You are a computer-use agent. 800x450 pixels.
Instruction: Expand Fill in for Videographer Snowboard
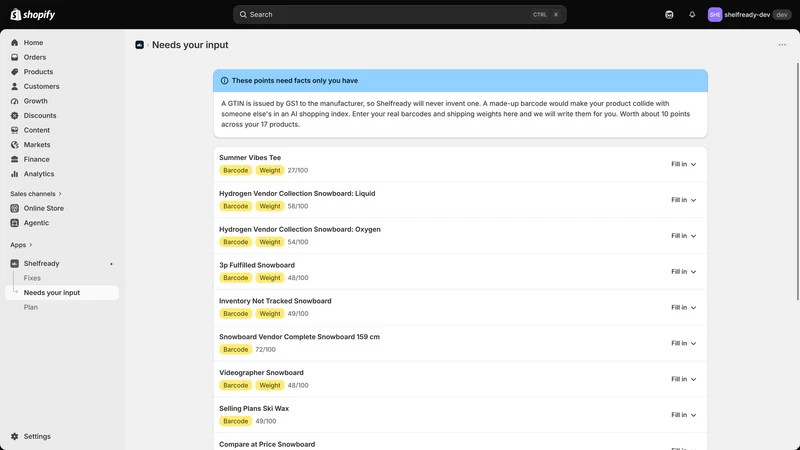[x=684, y=379]
